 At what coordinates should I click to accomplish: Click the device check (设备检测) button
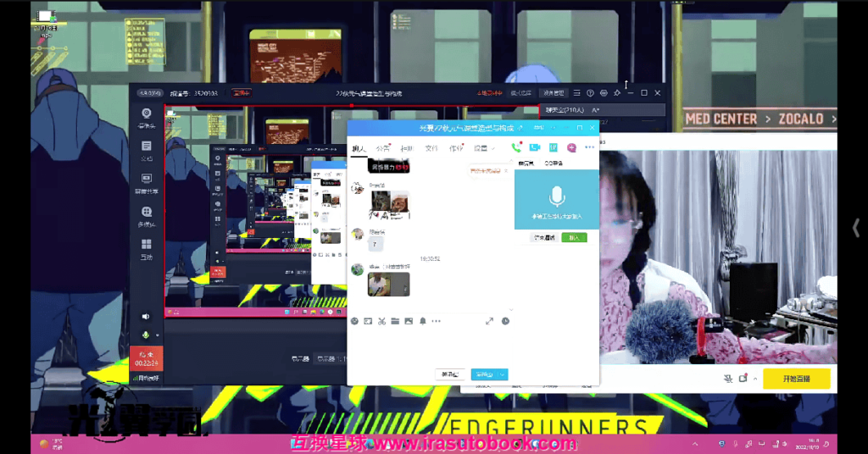pyautogui.click(x=553, y=93)
